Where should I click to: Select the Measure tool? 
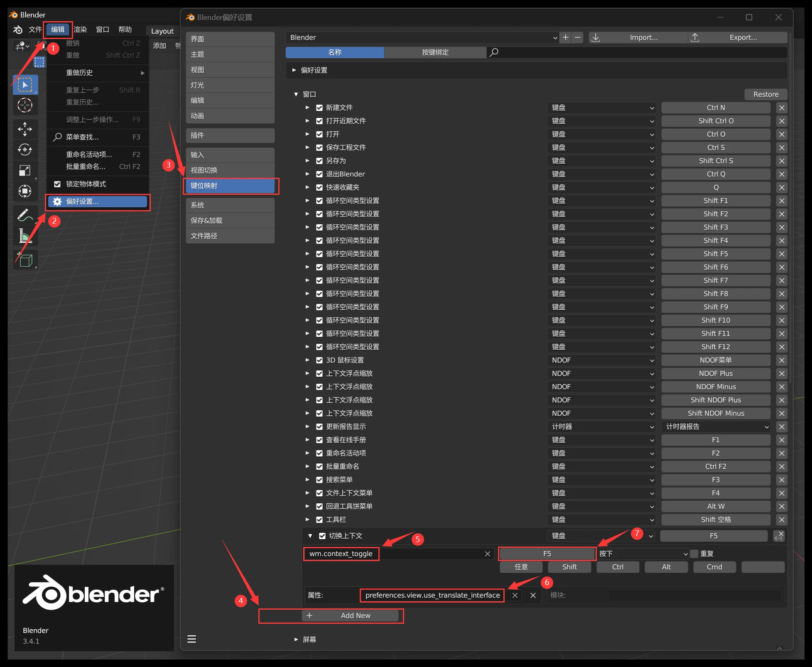(x=25, y=235)
